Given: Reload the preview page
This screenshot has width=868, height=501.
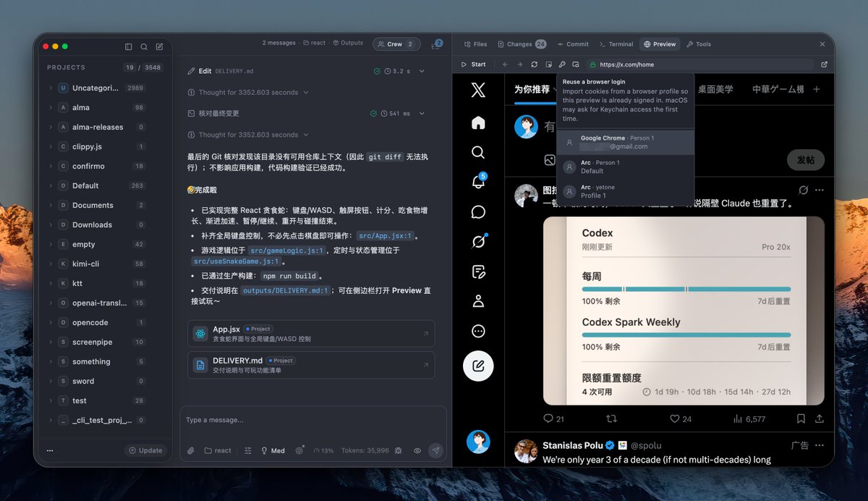Looking at the screenshot, I should point(534,64).
